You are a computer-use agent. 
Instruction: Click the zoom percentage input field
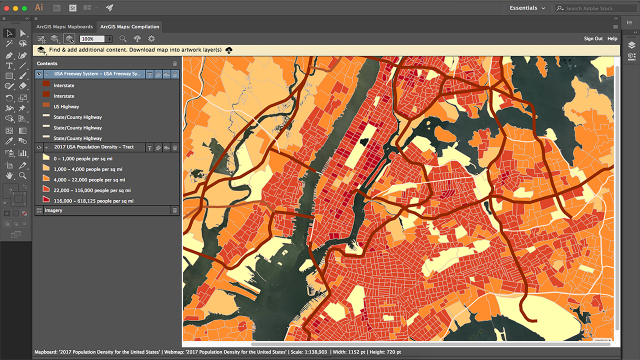(93, 39)
